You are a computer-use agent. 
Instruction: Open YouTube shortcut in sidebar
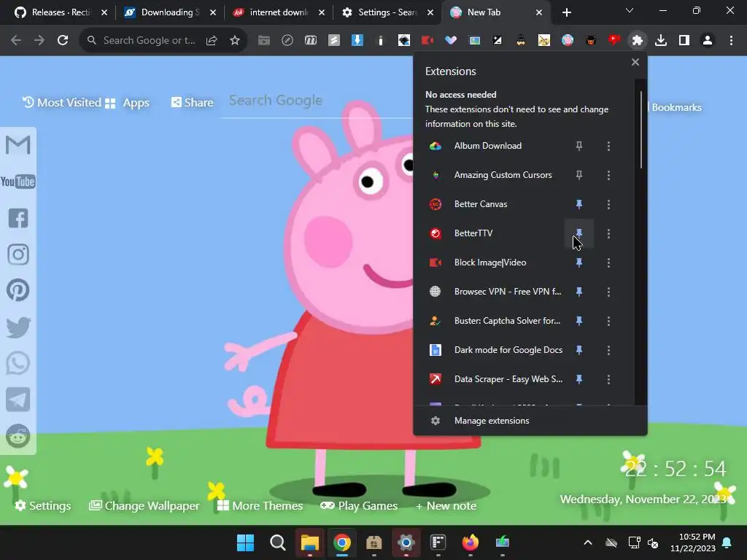click(18, 182)
